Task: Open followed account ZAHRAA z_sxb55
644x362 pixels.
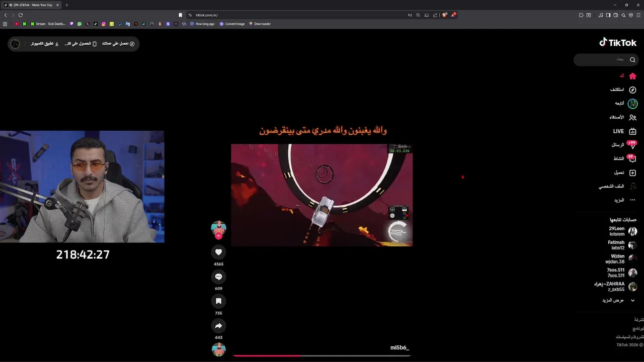Action: (x=616, y=287)
